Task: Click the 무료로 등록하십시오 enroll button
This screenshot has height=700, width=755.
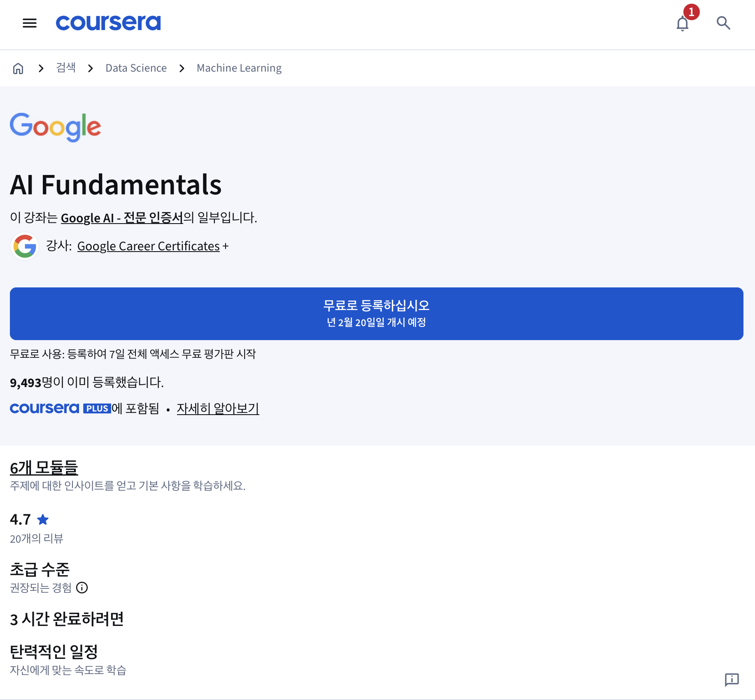Action: tap(377, 314)
